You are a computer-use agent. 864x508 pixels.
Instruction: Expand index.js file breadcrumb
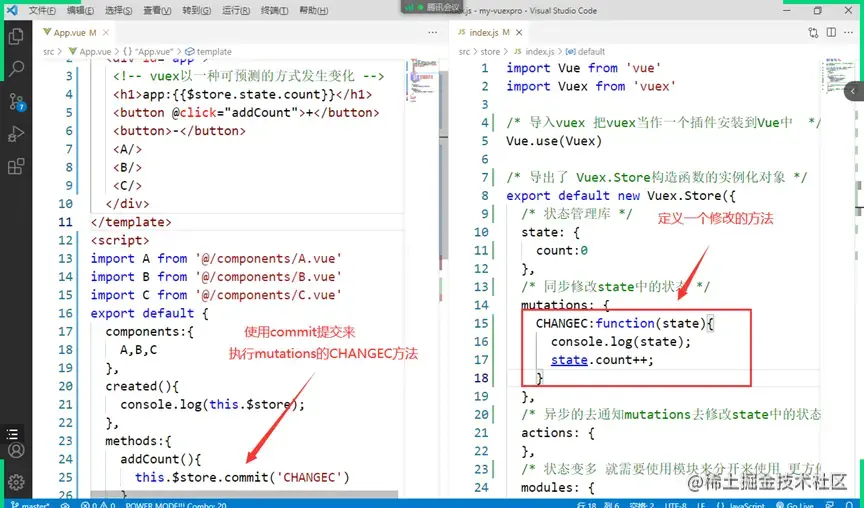coord(534,52)
